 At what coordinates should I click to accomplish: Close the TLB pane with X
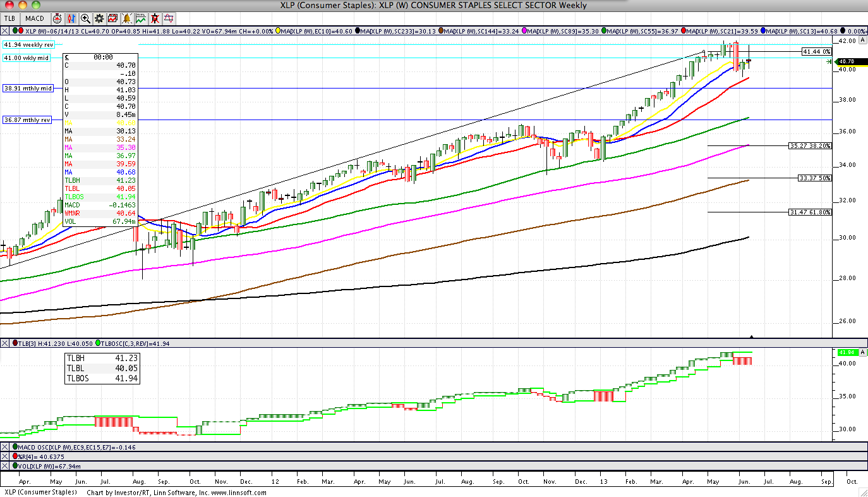tap(6, 343)
